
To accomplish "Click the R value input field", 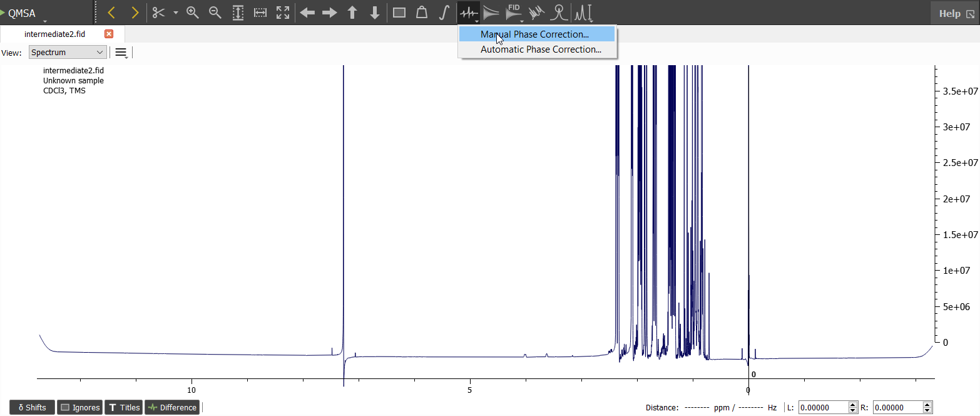I will click(x=898, y=407).
